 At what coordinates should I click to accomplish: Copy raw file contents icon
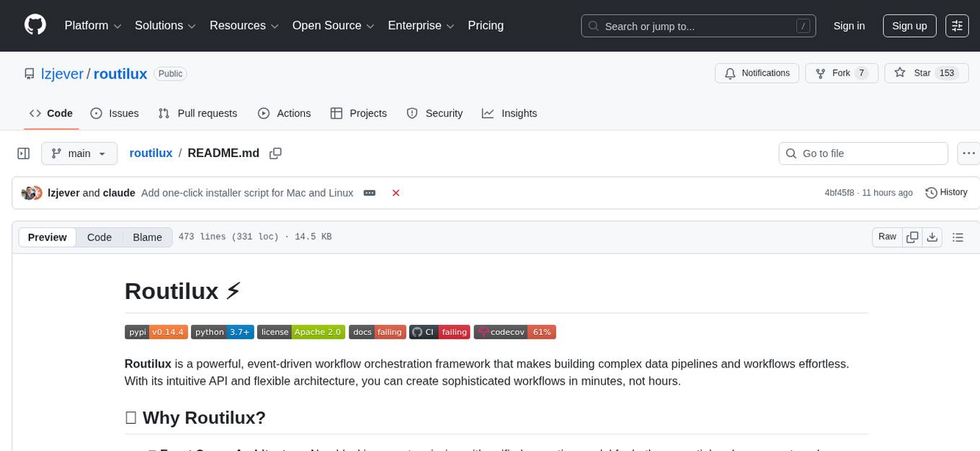click(912, 236)
